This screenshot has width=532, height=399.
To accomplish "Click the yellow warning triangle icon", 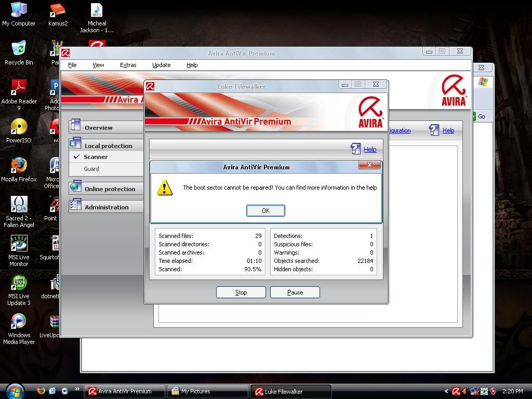I will [165, 188].
